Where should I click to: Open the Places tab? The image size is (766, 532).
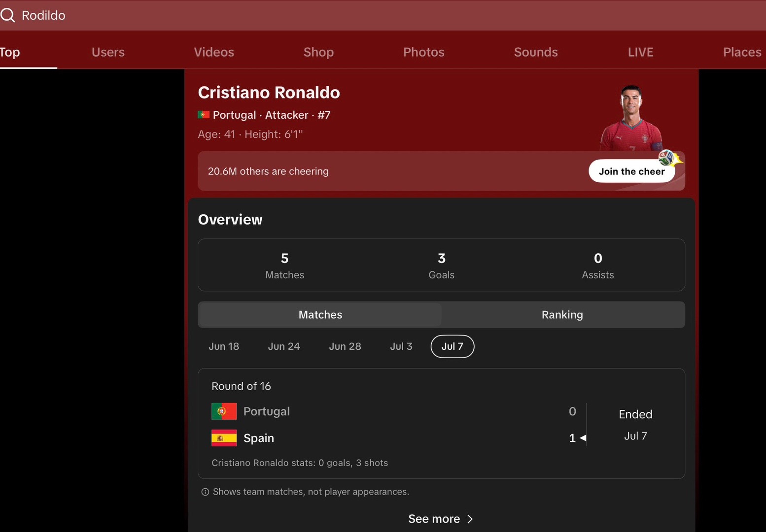tap(742, 52)
